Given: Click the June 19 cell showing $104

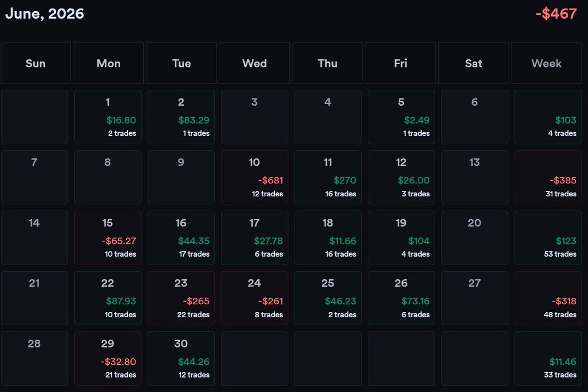Looking at the screenshot, I should tap(401, 238).
